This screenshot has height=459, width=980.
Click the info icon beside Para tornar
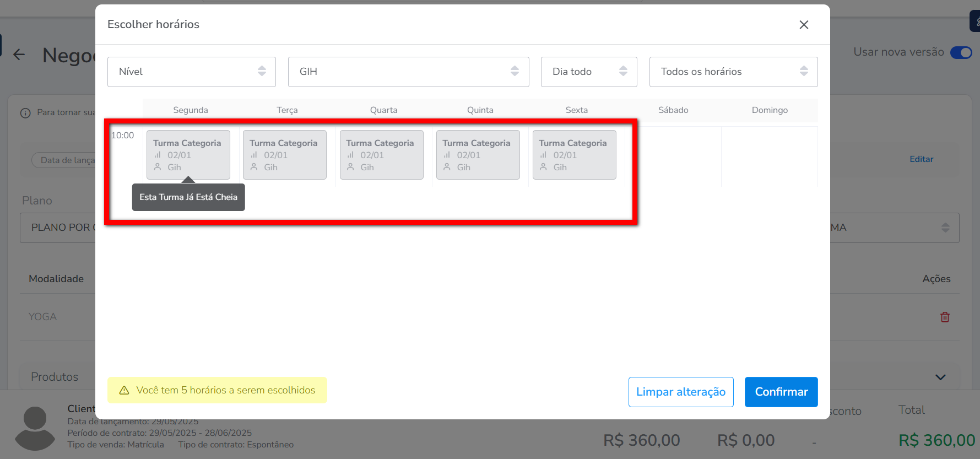(25, 113)
